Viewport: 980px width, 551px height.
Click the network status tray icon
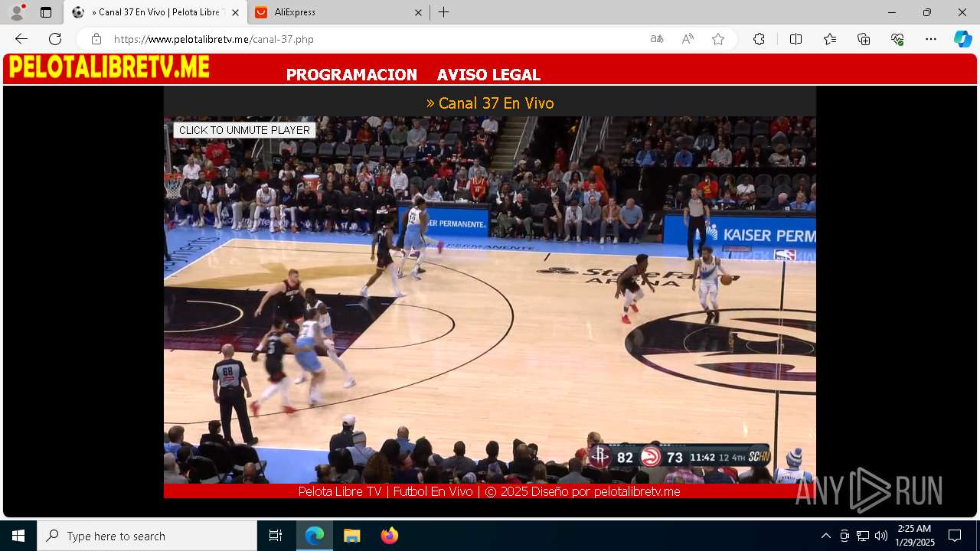point(863,536)
